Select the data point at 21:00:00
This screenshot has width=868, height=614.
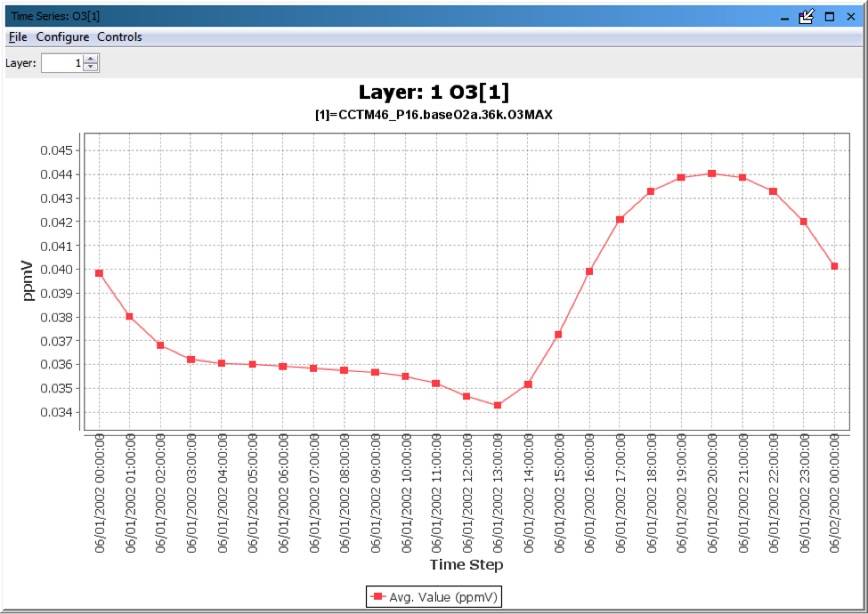(742, 177)
